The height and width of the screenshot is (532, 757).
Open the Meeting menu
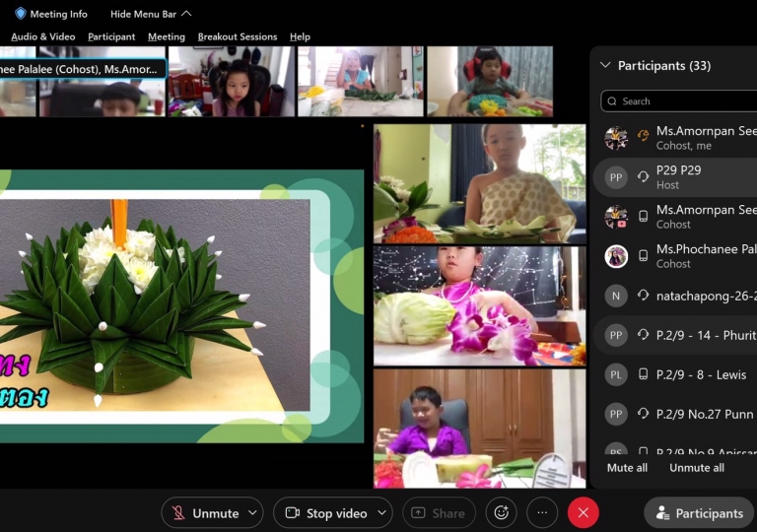pyautogui.click(x=166, y=36)
